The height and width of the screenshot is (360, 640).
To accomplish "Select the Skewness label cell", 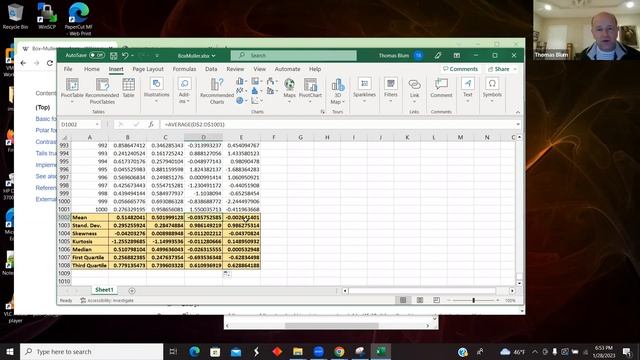I will tap(90, 233).
